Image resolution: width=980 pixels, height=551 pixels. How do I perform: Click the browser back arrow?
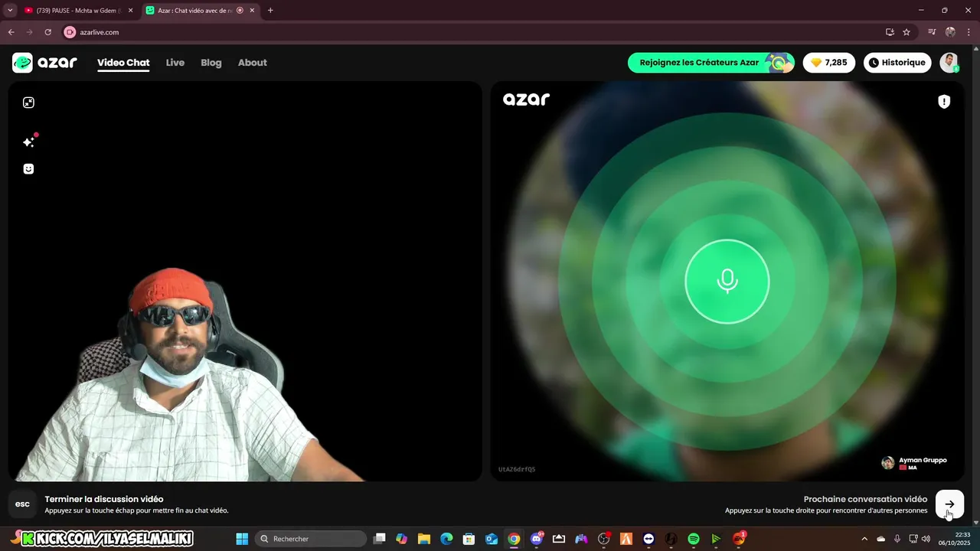point(11,32)
